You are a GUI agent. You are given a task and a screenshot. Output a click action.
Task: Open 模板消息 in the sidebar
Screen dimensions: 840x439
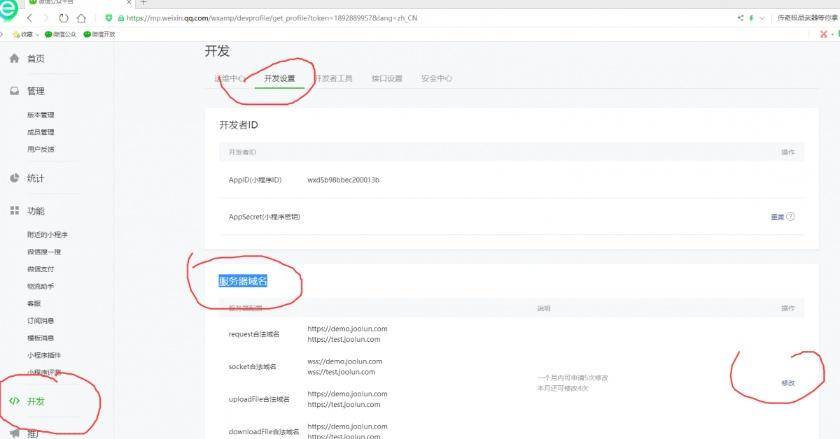click(x=41, y=338)
